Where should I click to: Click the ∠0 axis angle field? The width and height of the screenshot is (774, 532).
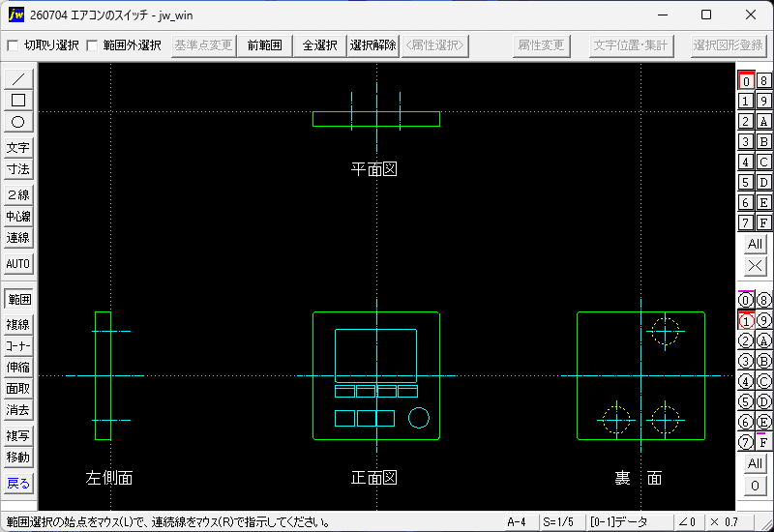coord(687,522)
